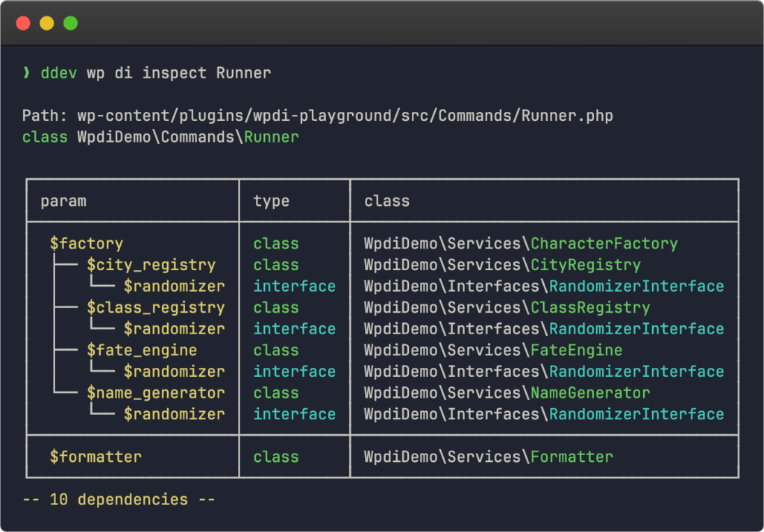Viewport: 764px width, 532px height.
Task: Click the green fullscreen traffic light
Action: (71, 23)
